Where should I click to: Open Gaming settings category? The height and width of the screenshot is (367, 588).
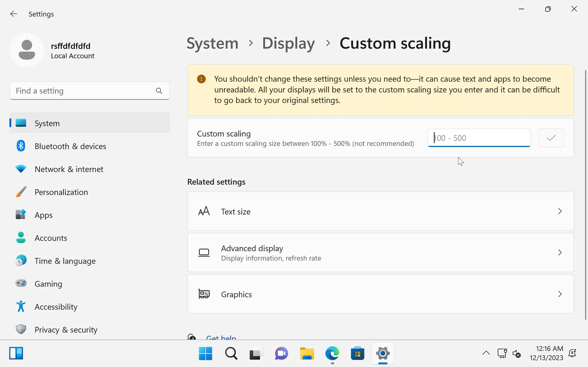48,284
